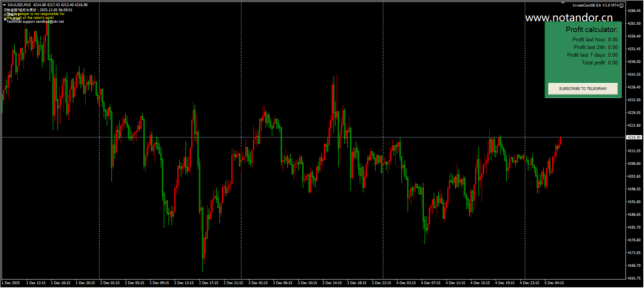Click the timestamp 2025.12.05 06:59:51
Image resolution: width=644 pixels, height=288 pixels.
tap(56, 10)
